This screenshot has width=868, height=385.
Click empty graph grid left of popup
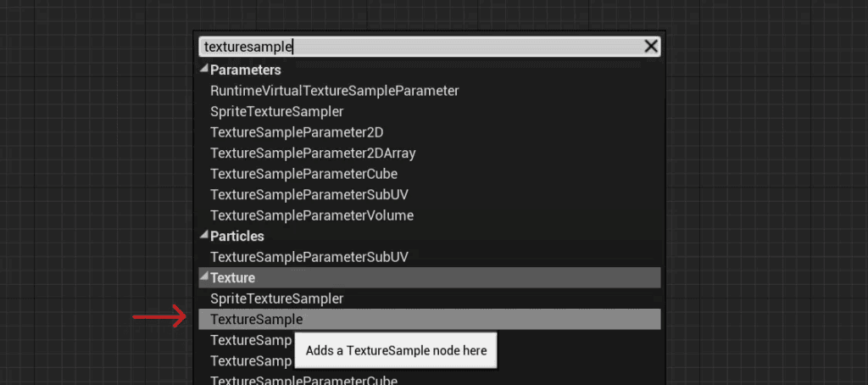pyautogui.click(x=94, y=194)
